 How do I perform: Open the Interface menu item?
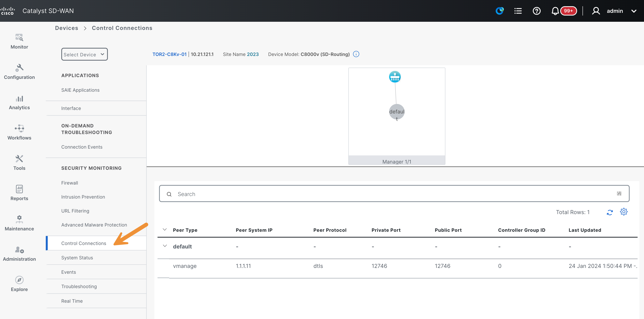[71, 108]
